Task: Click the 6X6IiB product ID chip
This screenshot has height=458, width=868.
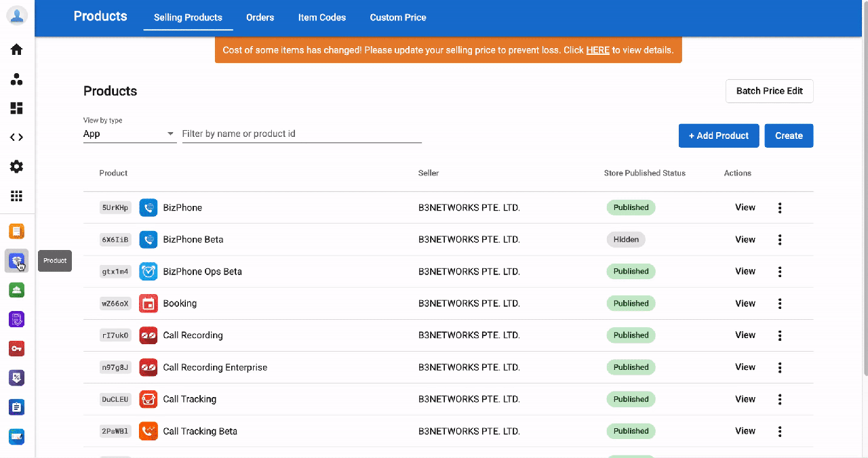Action: coord(115,239)
